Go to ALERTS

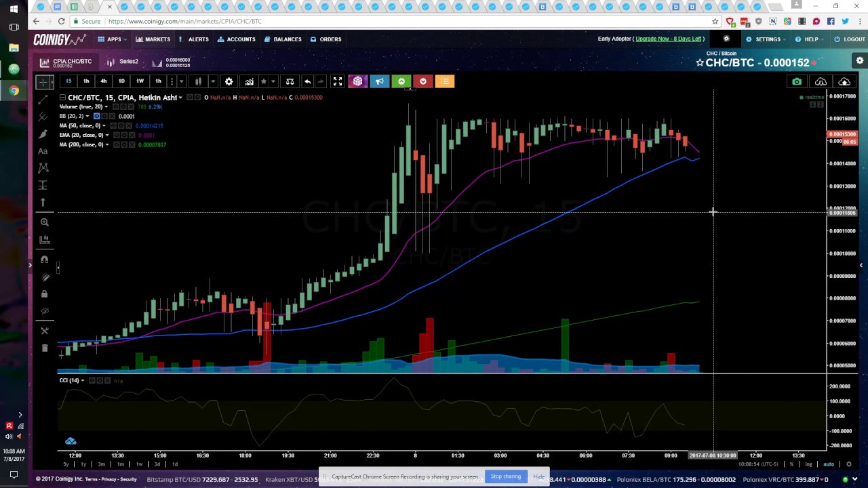(194, 39)
